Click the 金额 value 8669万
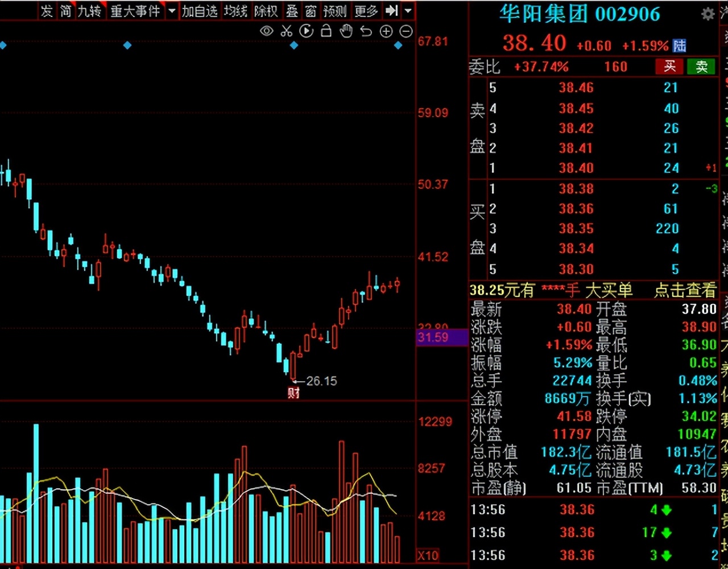 click(568, 398)
